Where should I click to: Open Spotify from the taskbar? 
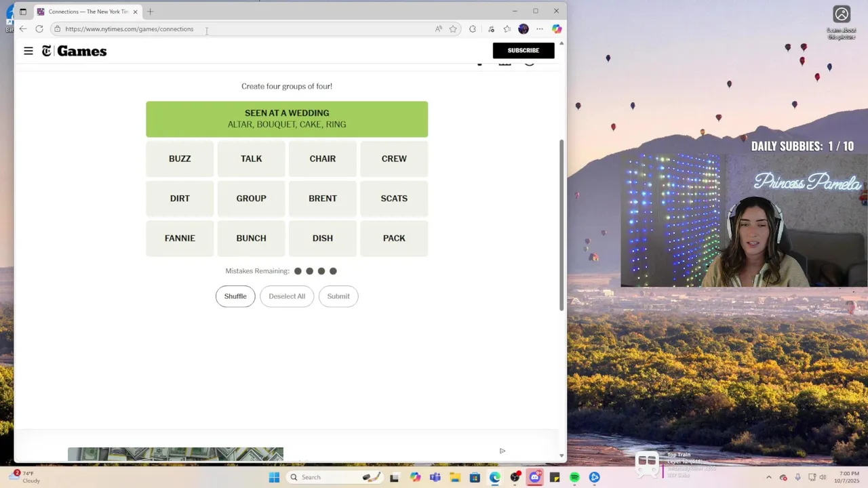click(574, 477)
